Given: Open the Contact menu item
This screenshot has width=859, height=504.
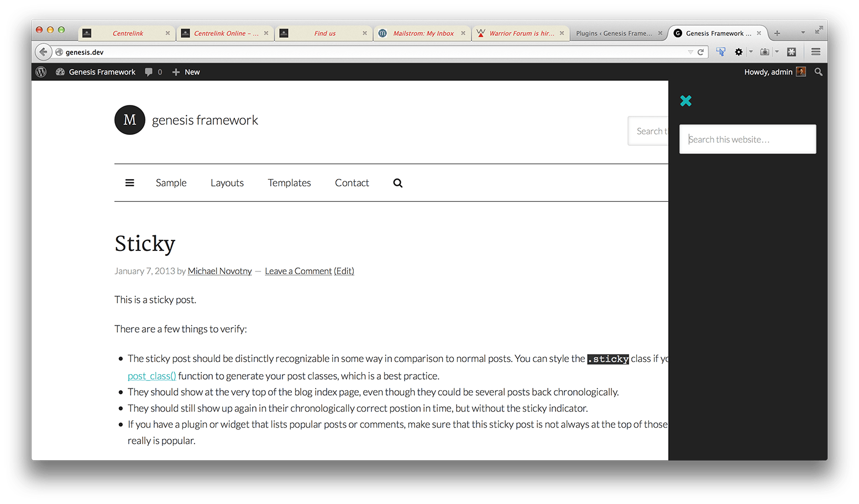Looking at the screenshot, I should (x=352, y=183).
